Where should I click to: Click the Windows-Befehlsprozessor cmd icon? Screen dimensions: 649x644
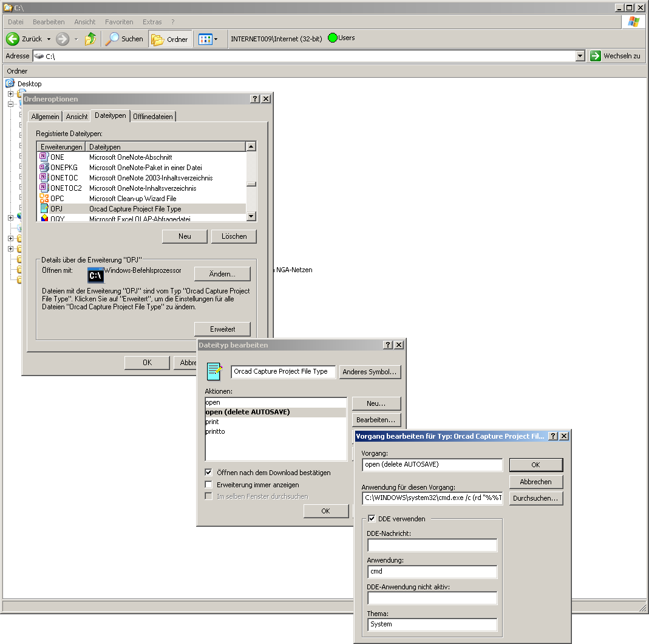coord(96,275)
